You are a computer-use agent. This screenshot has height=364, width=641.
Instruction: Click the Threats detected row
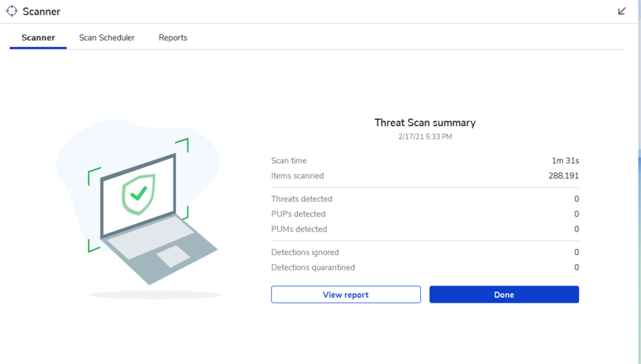[425, 199]
